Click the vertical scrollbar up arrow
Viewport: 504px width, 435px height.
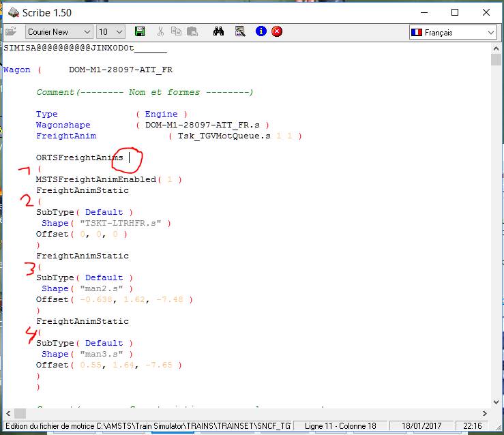click(x=496, y=48)
